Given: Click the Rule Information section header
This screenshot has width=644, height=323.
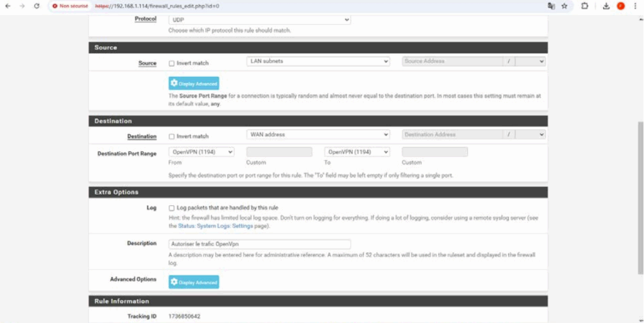Looking at the screenshot, I should point(318,301).
